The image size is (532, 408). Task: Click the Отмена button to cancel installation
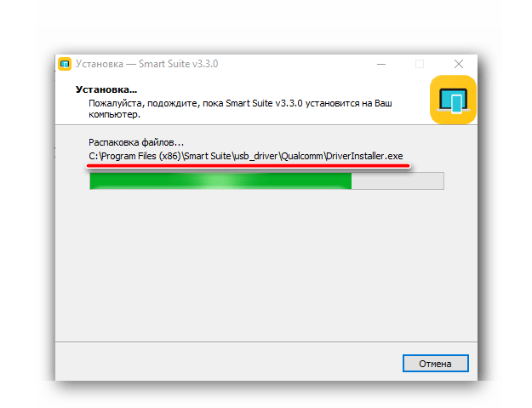point(436,364)
